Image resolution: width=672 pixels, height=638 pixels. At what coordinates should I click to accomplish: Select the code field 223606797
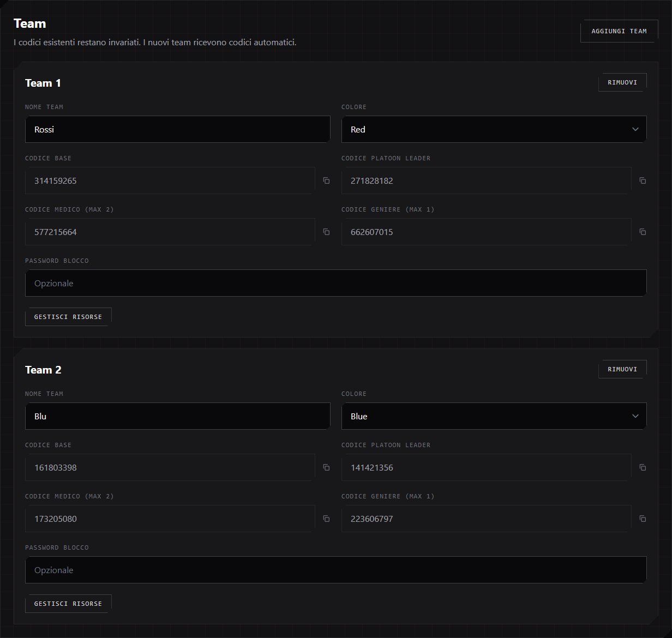pos(487,519)
